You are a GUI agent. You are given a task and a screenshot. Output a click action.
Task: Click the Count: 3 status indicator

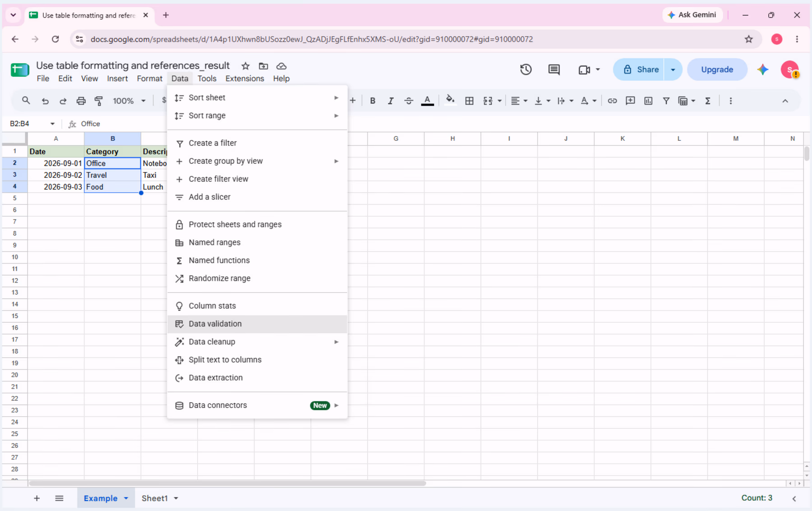tap(757, 498)
